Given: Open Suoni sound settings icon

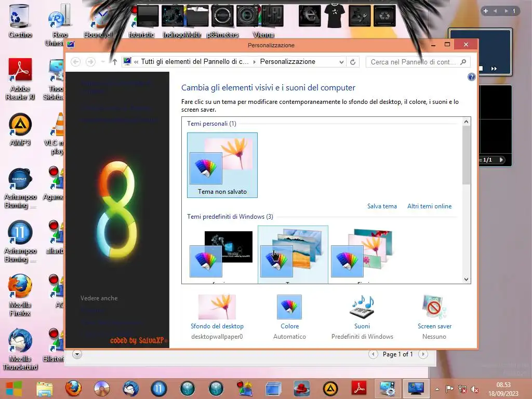Looking at the screenshot, I should (x=362, y=307).
